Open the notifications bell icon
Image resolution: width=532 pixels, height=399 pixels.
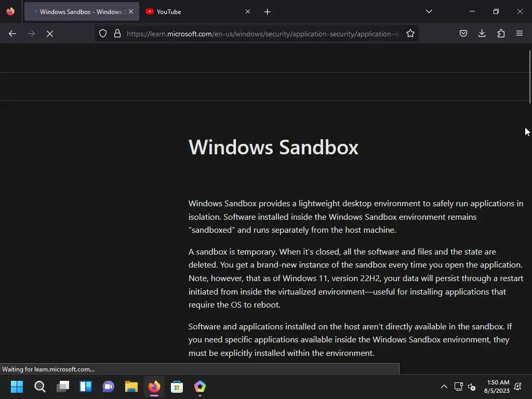pyautogui.click(x=518, y=387)
